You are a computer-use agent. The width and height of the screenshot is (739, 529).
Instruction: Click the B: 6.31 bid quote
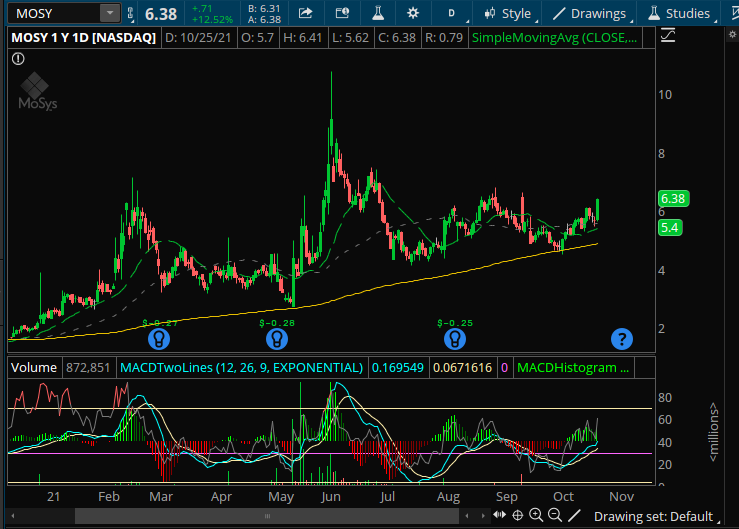[x=264, y=8]
